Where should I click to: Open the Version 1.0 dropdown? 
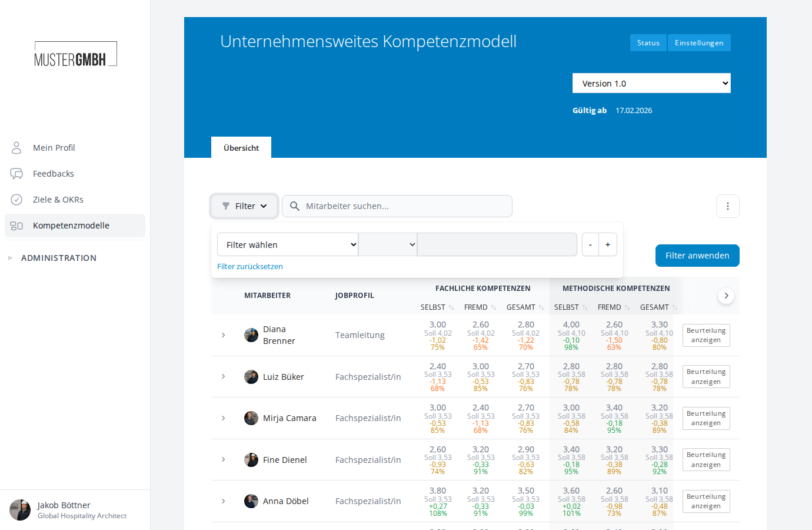pyautogui.click(x=651, y=83)
